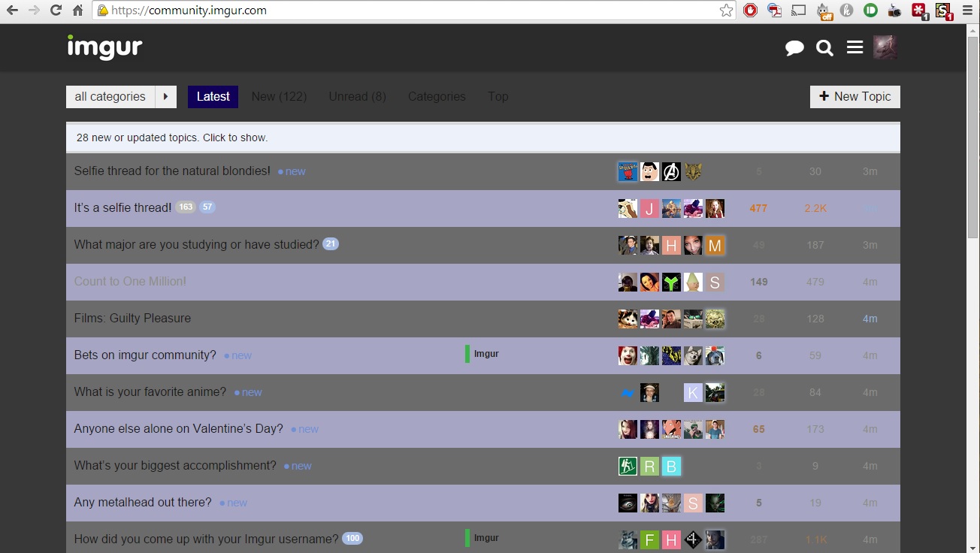Open 'Any metalhead out there?' topic
Image resolution: width=980 pixels, height=553 pixels.
[143, 502]
